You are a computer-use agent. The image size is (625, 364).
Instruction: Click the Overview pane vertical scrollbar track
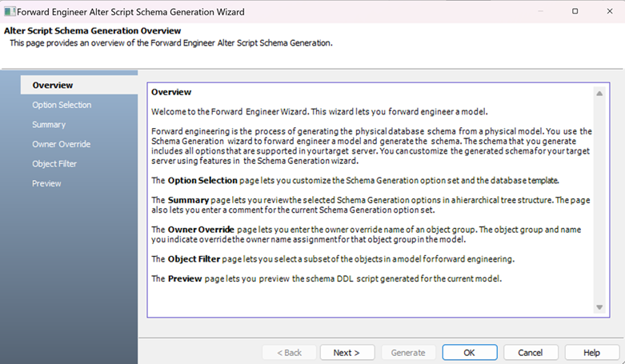599,200
